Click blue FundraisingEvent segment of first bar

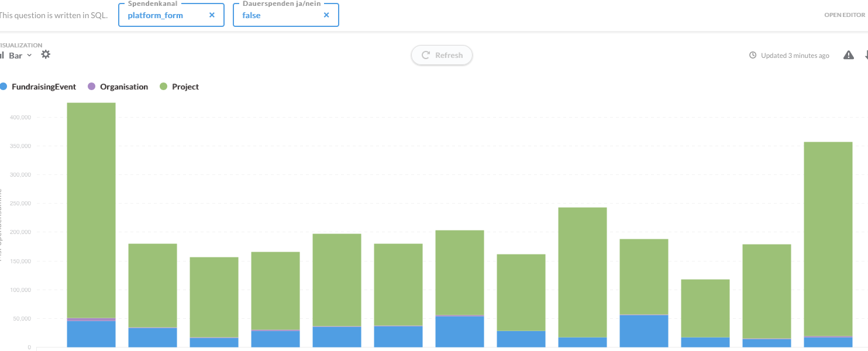91,334
